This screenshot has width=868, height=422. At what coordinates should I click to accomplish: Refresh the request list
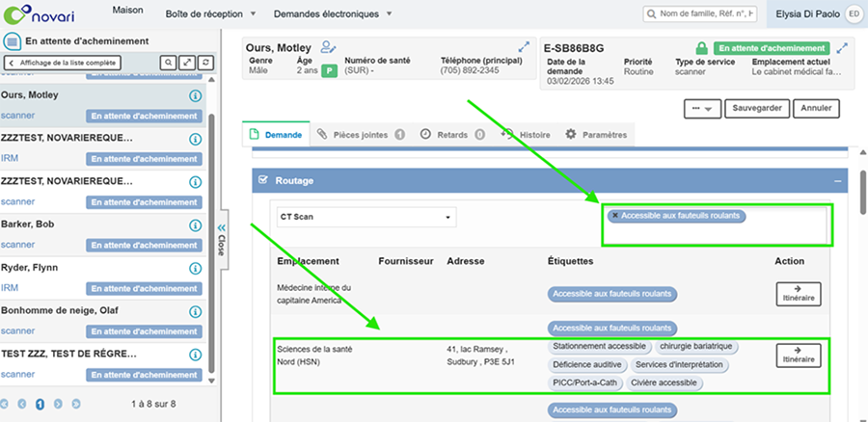205,63
